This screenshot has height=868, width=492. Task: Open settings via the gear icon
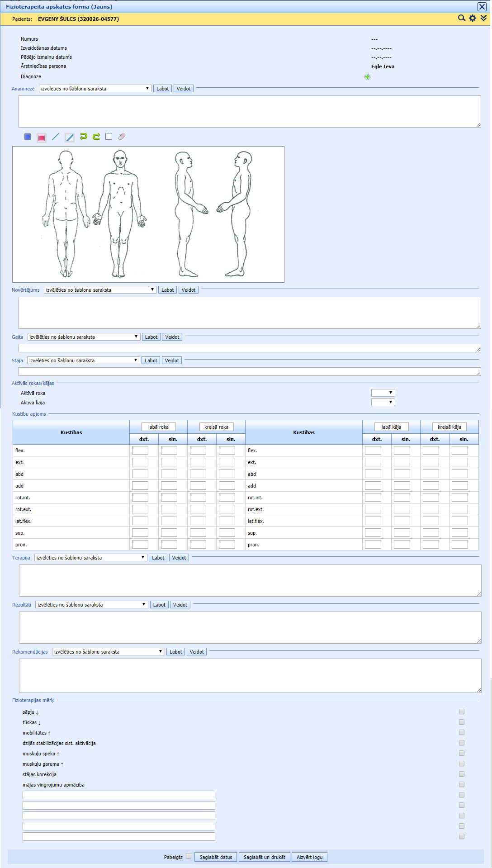point(473,18)
